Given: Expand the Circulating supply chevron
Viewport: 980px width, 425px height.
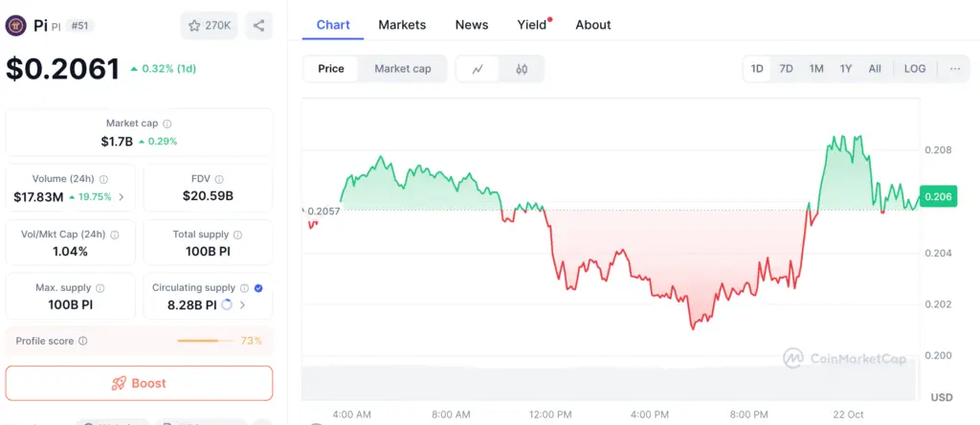Looking at the screenshot, I should click(x=243, y=305).
